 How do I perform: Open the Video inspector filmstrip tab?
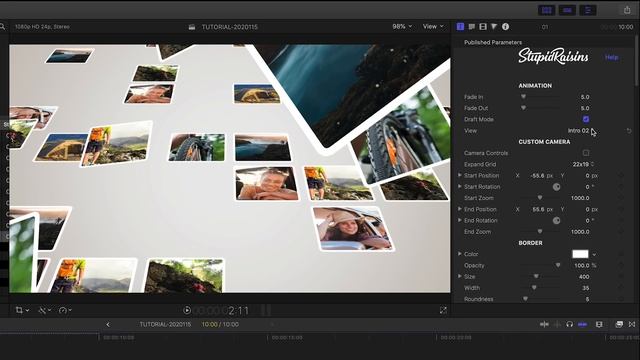(483, 27)
